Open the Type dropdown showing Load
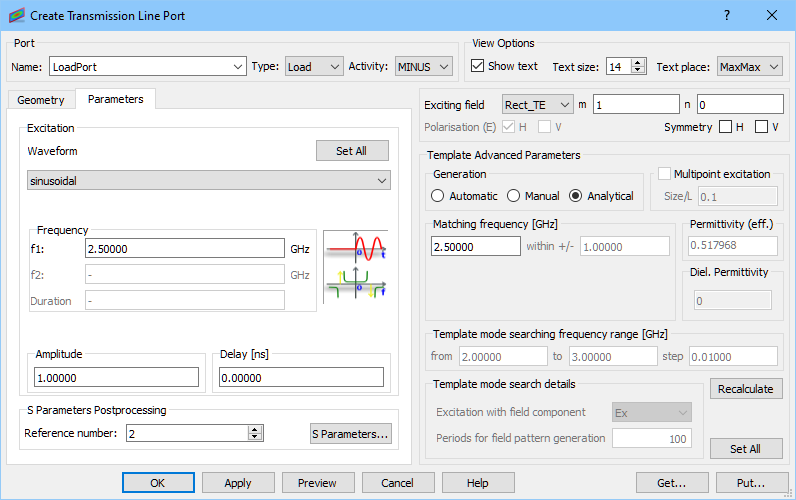 (314, 66)
